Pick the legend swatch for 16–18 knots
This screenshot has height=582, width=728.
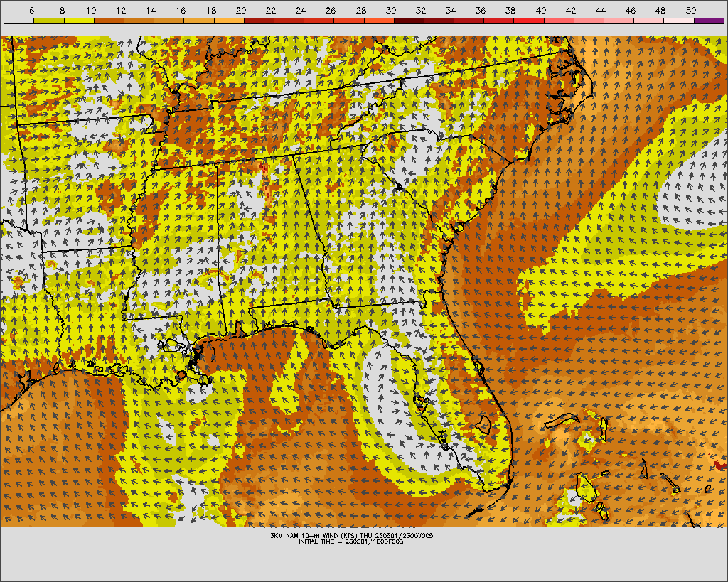pos(199,21)
